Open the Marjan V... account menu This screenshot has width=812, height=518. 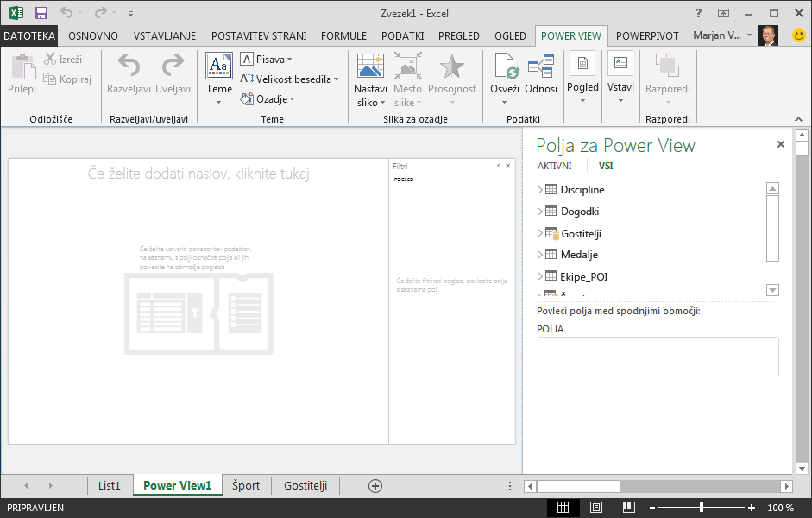coord(722,35)
